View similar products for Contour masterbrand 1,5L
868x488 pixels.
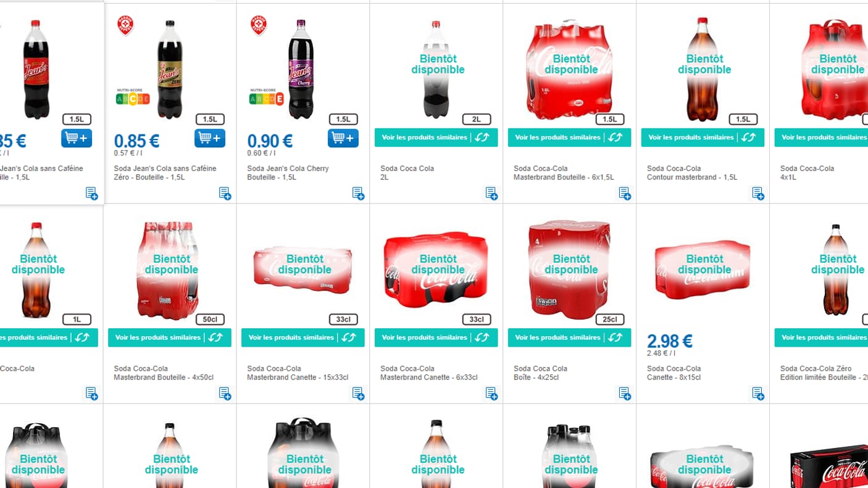(x=703, y=138)
